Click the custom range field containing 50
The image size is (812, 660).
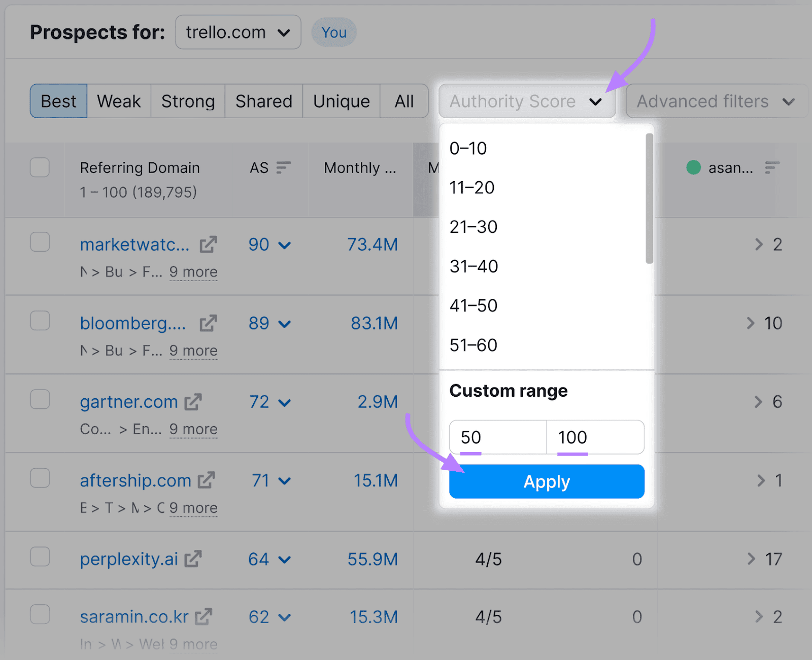click(496, 437)
